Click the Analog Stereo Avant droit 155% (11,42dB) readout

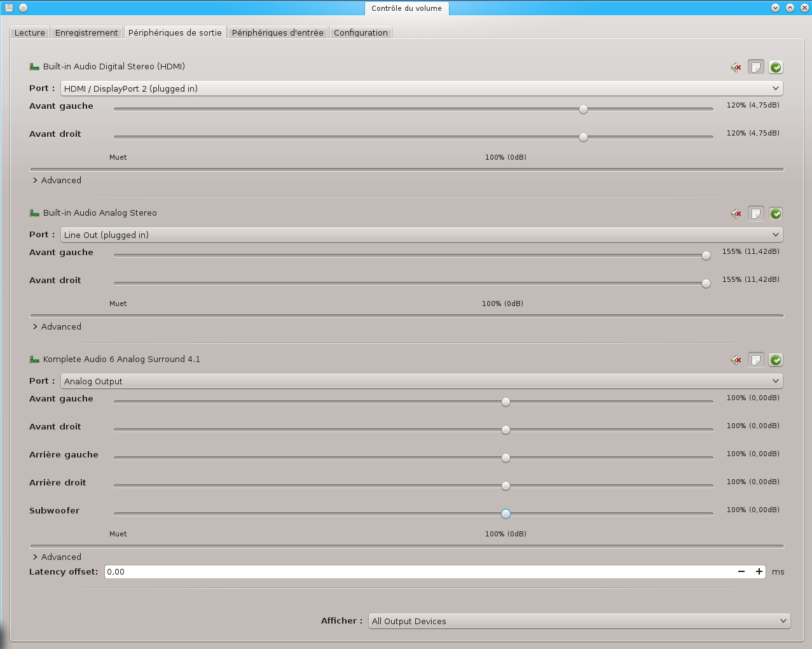coord(751,279)
